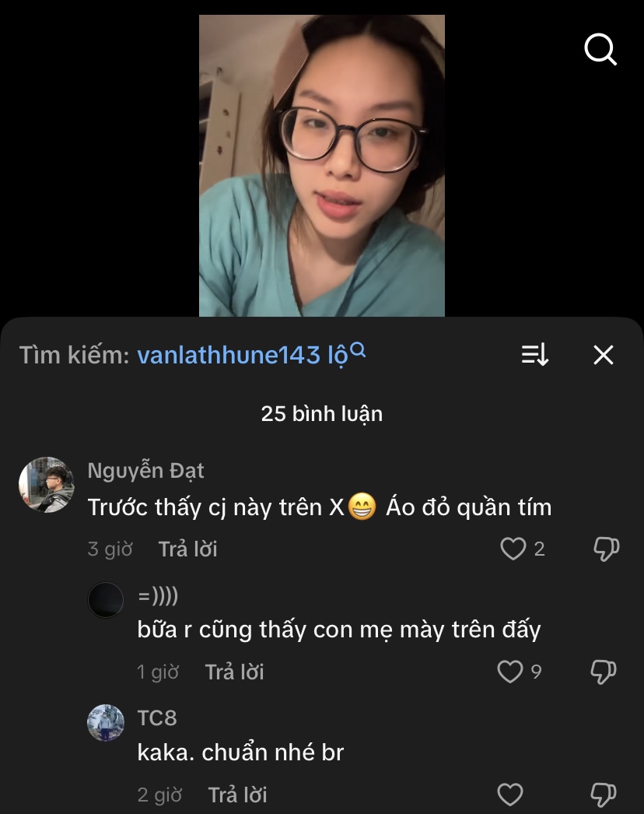The width and height of the screenshot is (644, 814).
Task: Dislike Nguyễn Đạt's comment
Action: (606, 549)
